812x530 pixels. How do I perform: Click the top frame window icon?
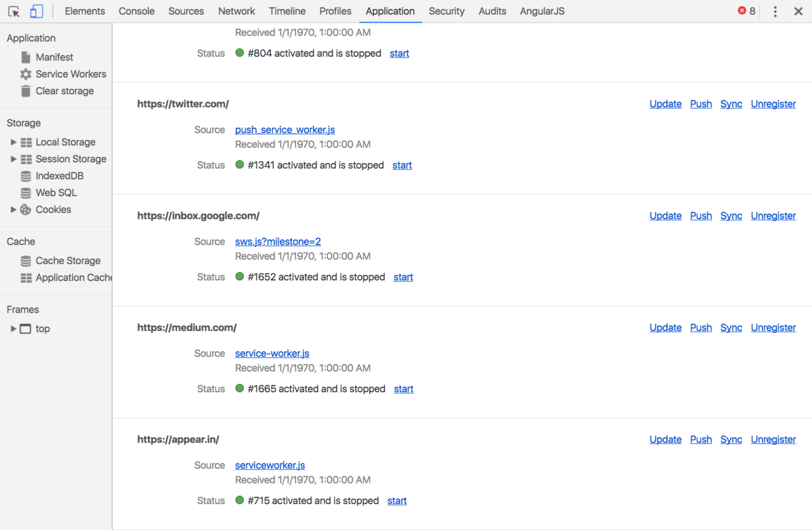click(x=26, y=329)
